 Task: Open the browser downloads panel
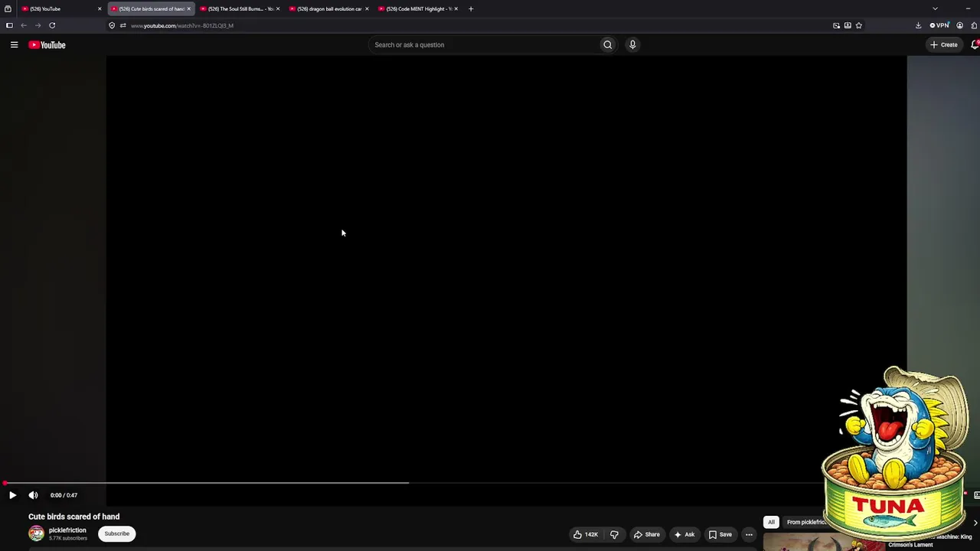tap(918, 25)
